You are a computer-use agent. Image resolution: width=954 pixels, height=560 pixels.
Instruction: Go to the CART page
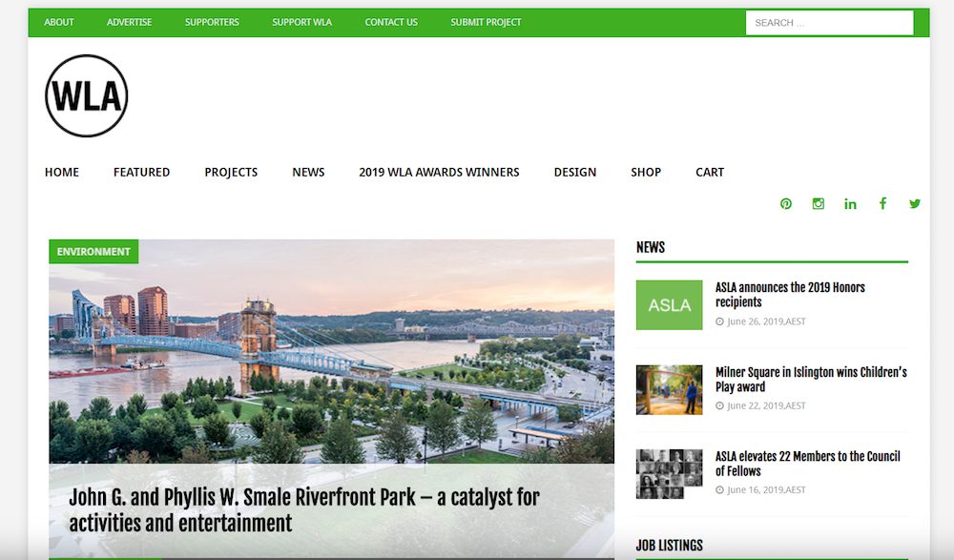(710, 172)
